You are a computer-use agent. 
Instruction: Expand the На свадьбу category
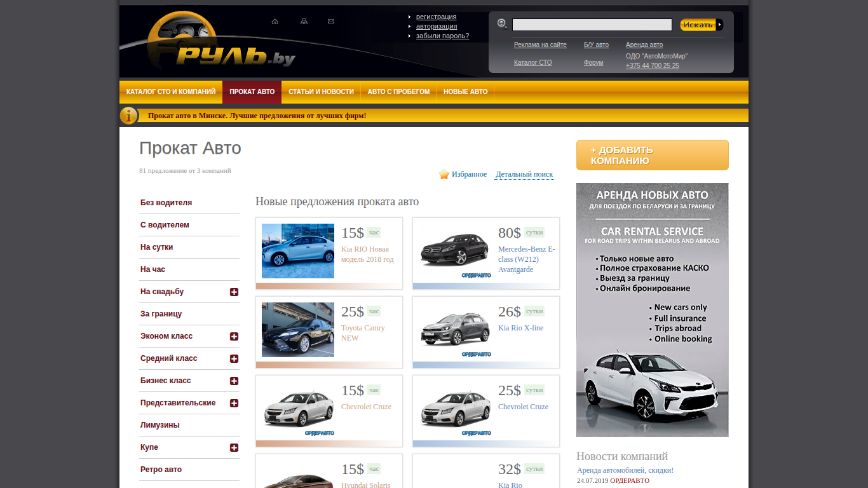[x=234, y=292]
